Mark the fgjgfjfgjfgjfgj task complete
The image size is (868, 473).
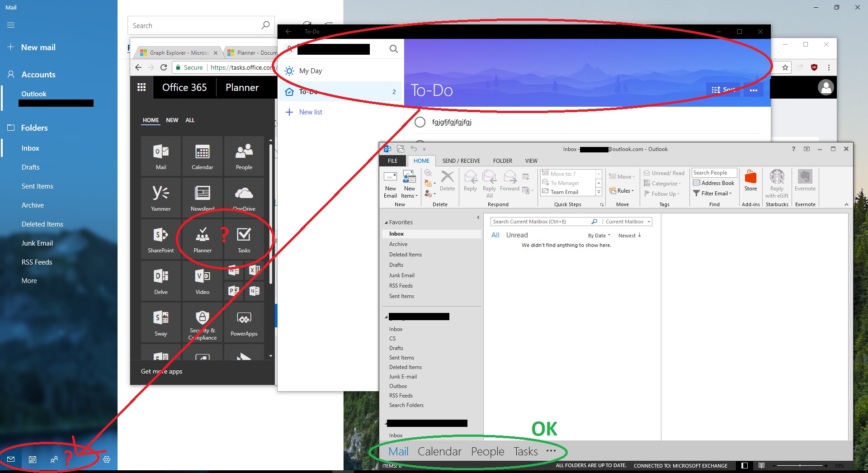click(x=420, y=122)
